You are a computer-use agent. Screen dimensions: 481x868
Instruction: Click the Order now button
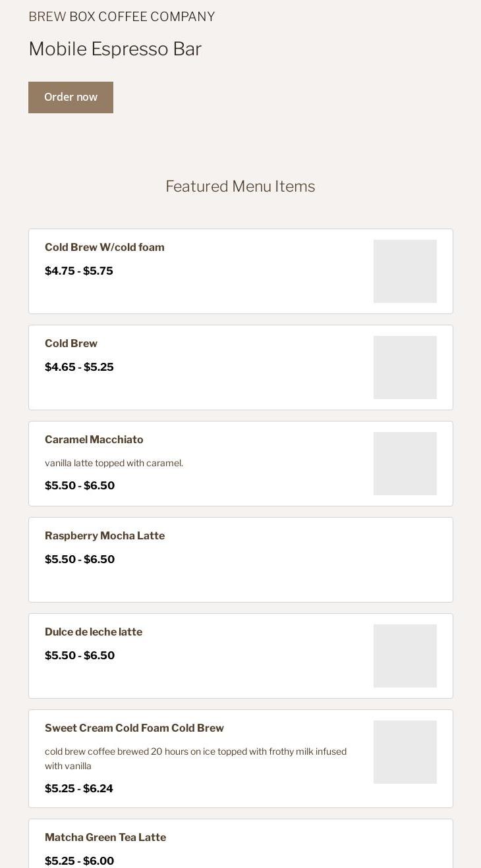pos(71,97)
